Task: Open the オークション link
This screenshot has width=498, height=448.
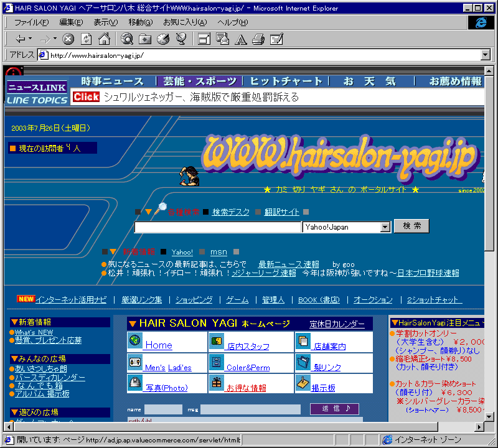Action: pyautogui.click(x=373, y=299)
